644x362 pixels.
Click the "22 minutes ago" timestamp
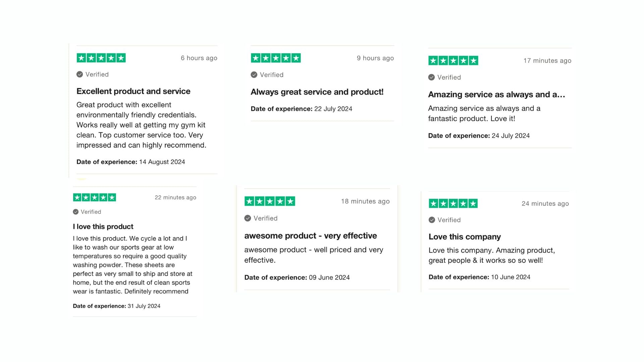pyautogui.click(x=175, y=197)
